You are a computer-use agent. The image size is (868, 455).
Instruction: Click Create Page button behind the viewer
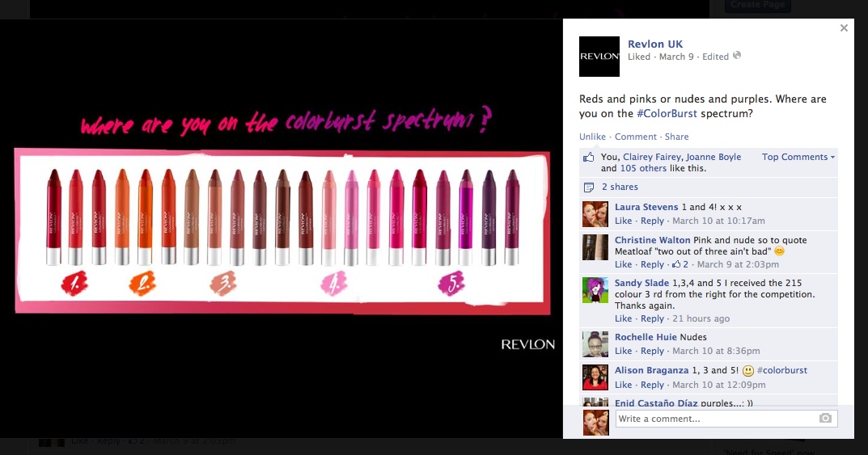757,4
